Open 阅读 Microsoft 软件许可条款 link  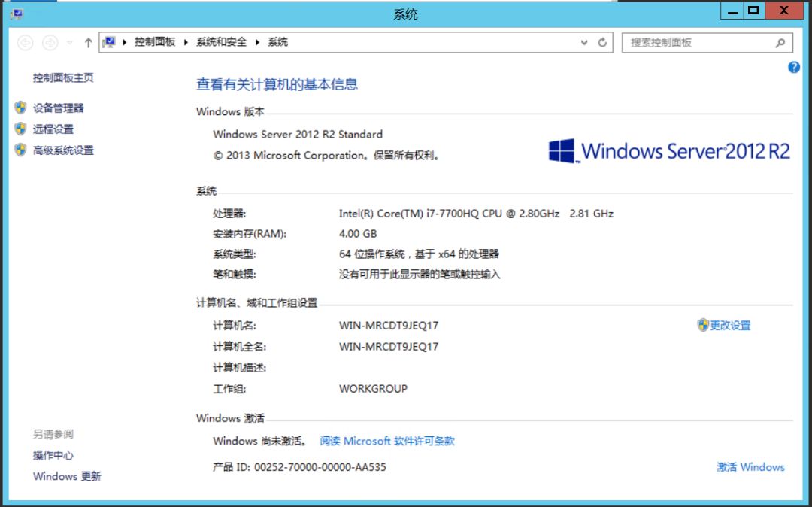pyautogui.click(x=387, y=441)
